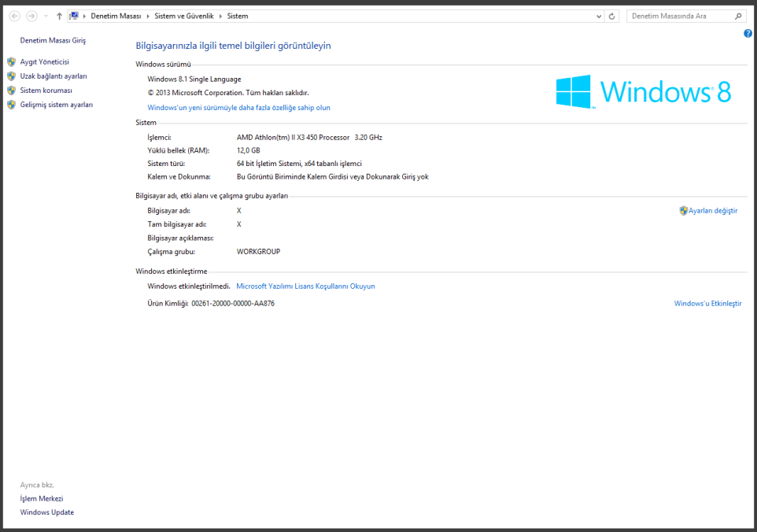This screenshot has height=532, width=757.
Task: Click the WORKGROUP value text
Action: click(x=258, y=252)
